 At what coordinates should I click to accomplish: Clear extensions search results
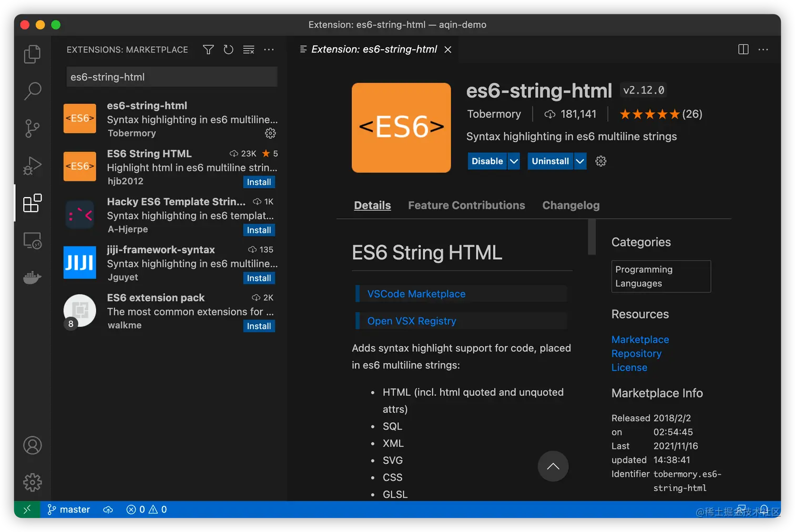(x=249, y=49)
